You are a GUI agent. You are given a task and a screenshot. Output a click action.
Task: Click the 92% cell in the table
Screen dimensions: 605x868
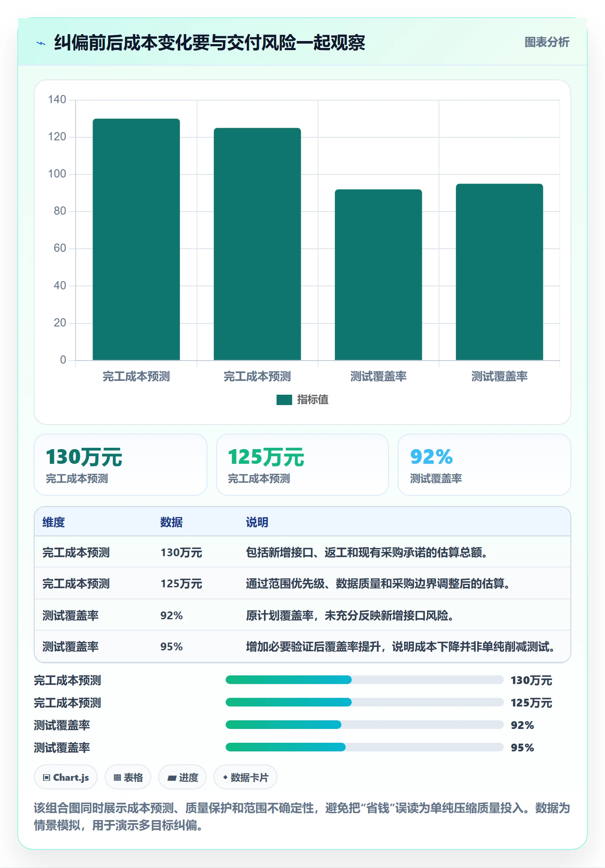tap(172, 615)
